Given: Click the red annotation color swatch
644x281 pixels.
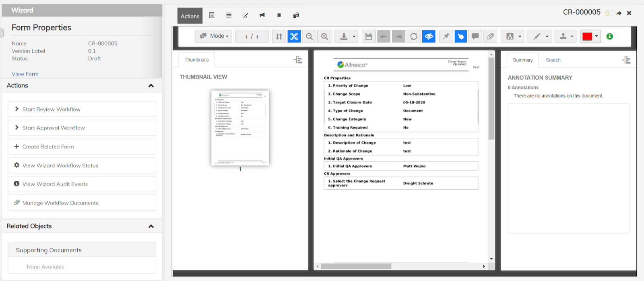Looking at the screenshot, I should 587,37.
